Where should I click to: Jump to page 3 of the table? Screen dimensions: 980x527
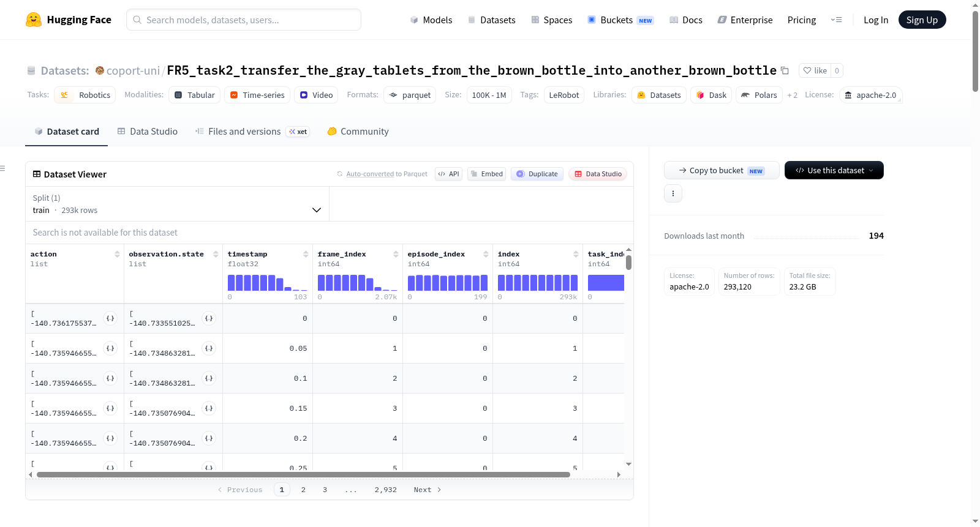pyautogui.click(x=325, y=490)
